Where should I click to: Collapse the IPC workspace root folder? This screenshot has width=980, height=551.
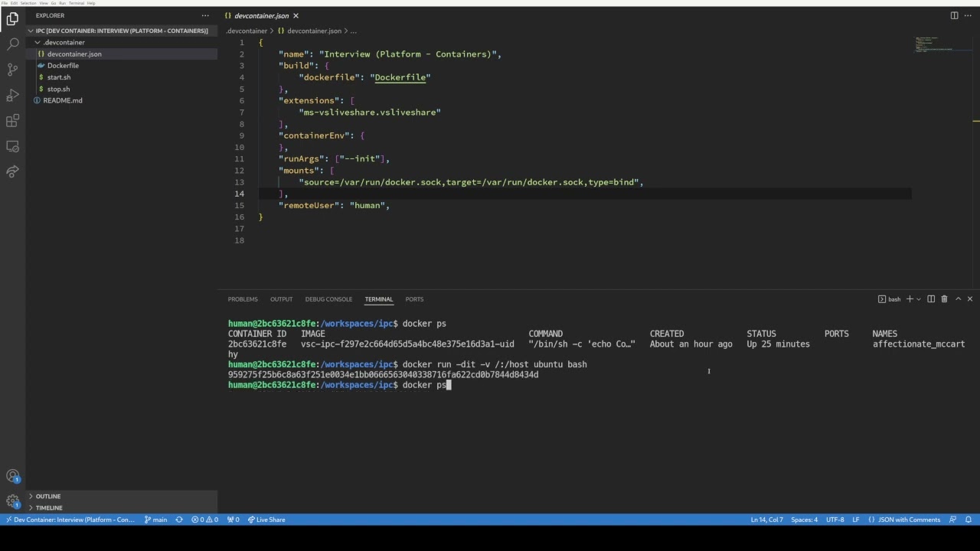tap(121, 31)
